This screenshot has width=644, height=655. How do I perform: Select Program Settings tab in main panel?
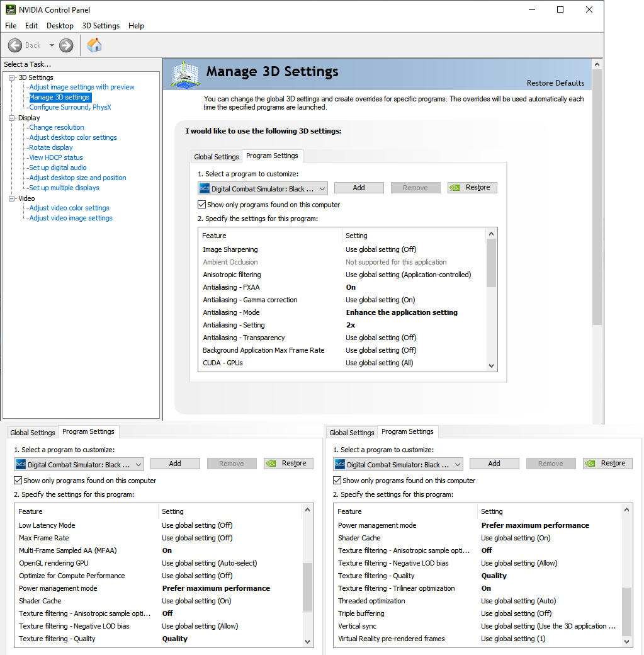(273, 156)
